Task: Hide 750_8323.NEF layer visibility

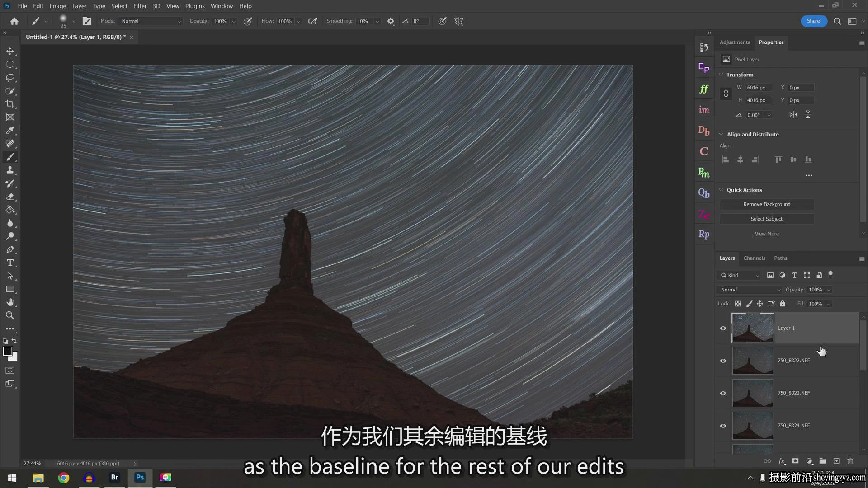Action: pyautogui.click(x=723, y=393)
